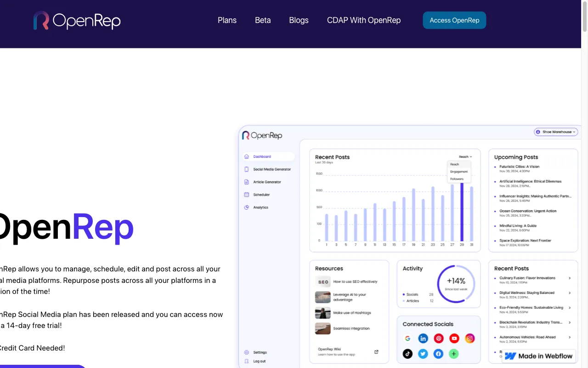This screenshot has width=588, height=368.
Task: Click the Social Media Generator phone icon
Action: [247, 169]
